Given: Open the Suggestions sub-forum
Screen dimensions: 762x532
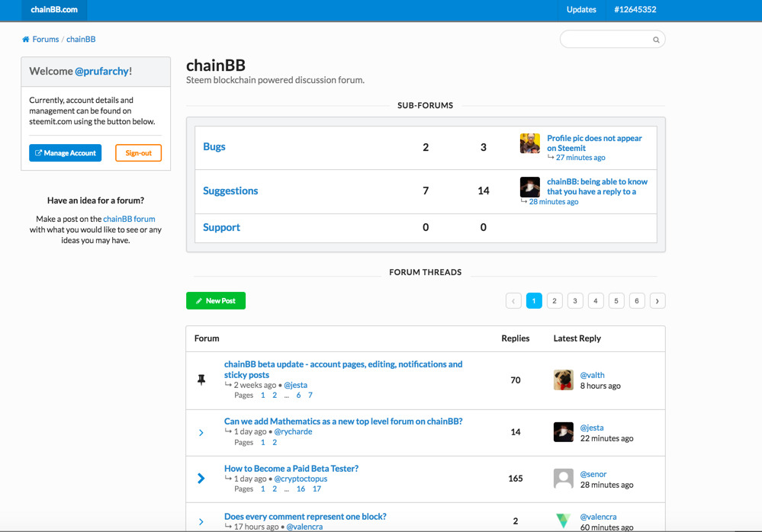Looking at the screenshot, I should pos(230,191).
